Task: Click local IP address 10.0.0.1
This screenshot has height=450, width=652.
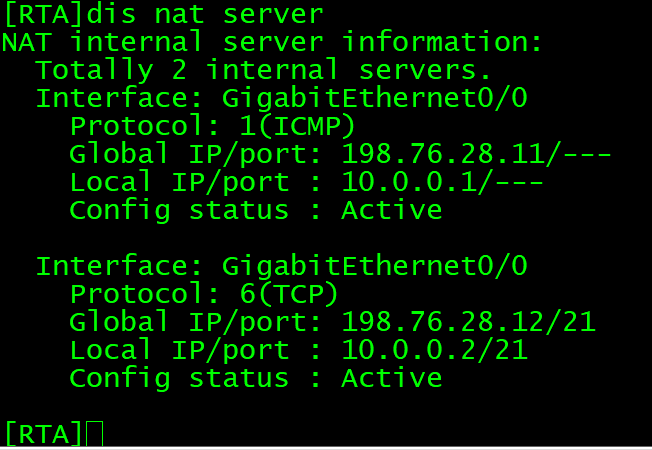Action: (408, 183)
